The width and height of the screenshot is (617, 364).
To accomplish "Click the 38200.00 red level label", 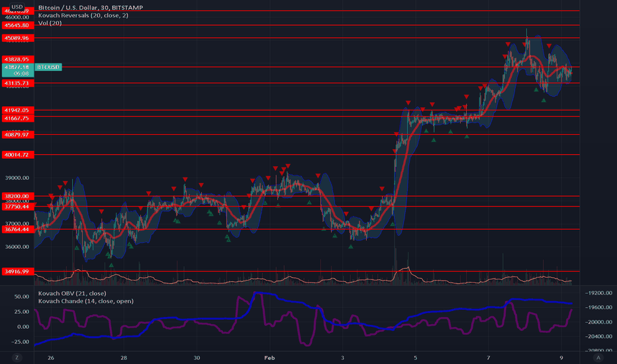I will tap(18, 196).
